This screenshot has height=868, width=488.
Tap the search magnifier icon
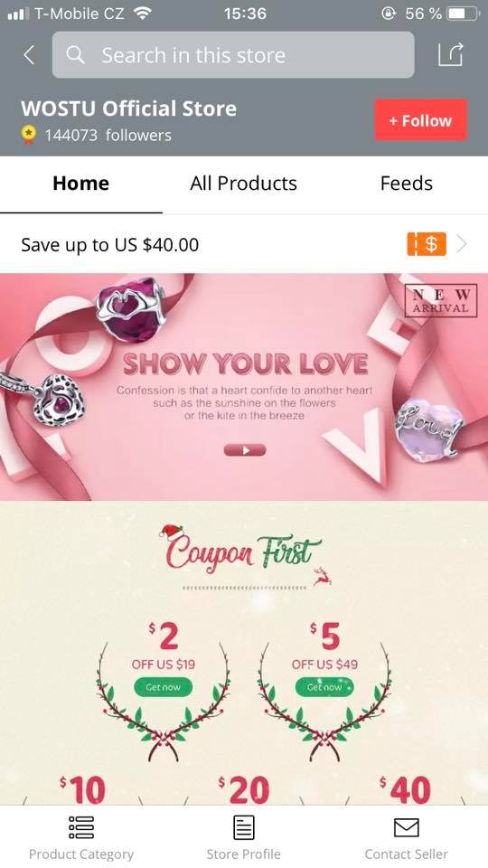click(x=75, y=55)
